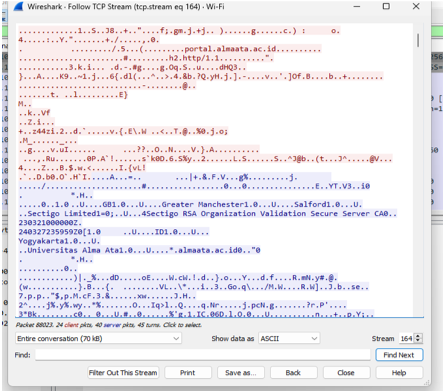Minimize the Follow TCP Stream window
The width and height of the screenshot is (443, 391).
[357, 6]
